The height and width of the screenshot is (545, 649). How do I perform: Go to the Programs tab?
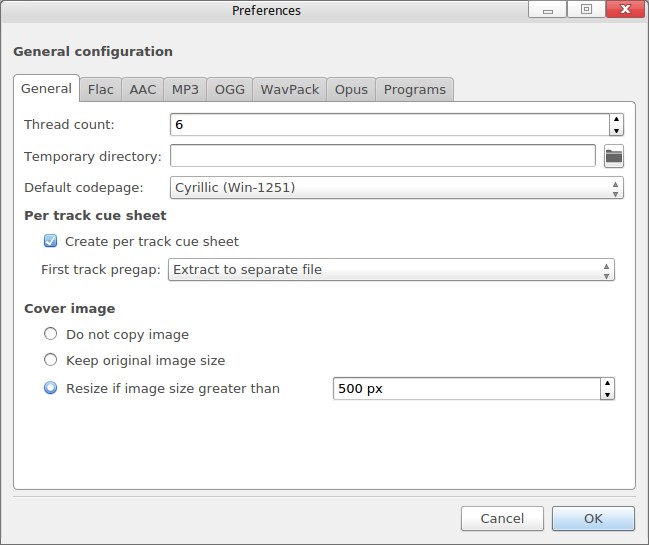point(414,89)
